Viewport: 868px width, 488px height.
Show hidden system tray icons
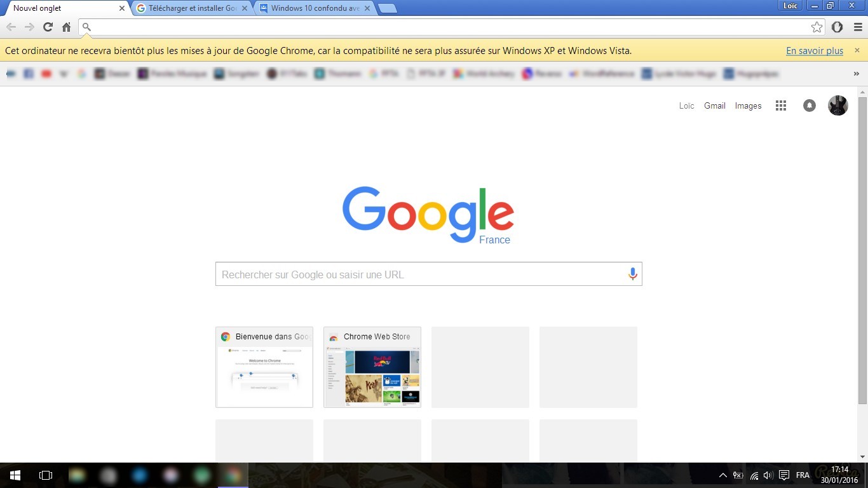(x=722, y=475)
